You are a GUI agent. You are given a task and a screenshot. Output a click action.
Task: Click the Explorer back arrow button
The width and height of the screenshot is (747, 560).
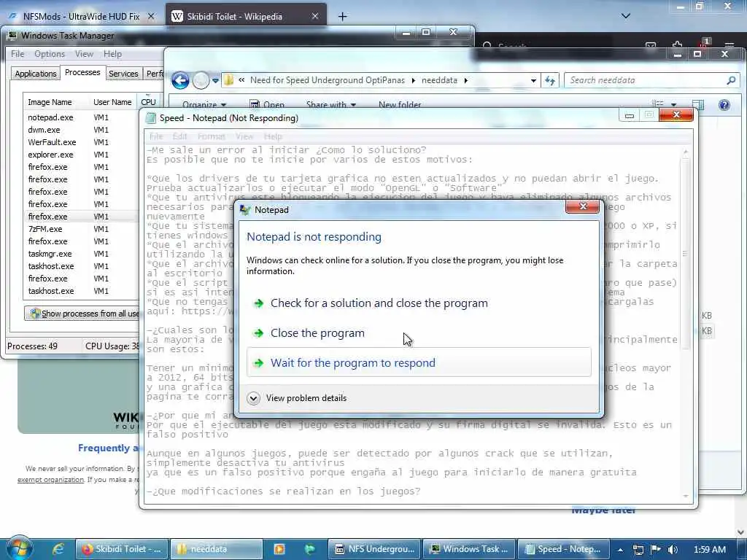point(181,80)
